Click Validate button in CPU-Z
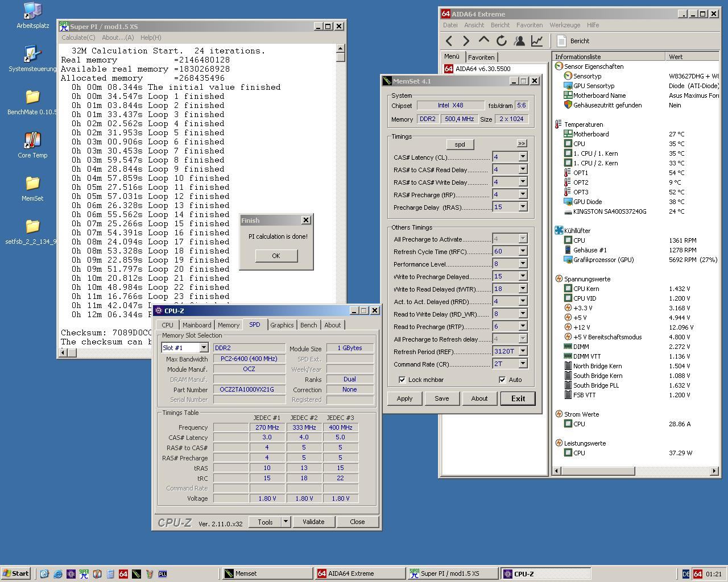Screen dimensions: 728x582 [313, 522]
